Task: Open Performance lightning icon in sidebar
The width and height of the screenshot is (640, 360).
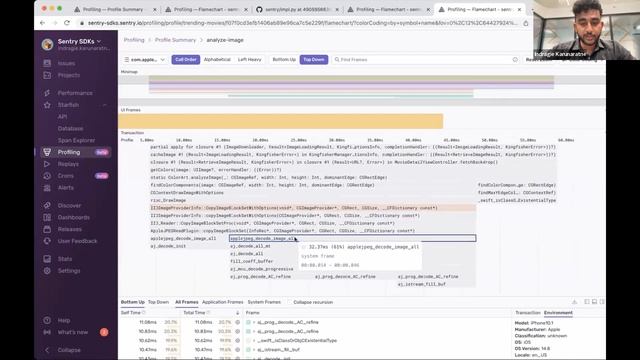Action: [47, 93]
